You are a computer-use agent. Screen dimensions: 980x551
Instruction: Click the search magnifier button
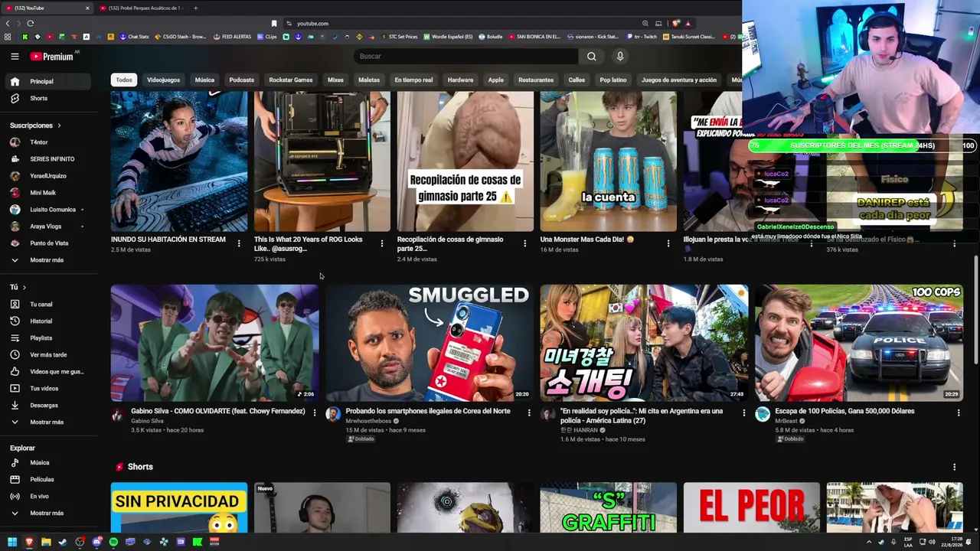click(x=591, y=56)
